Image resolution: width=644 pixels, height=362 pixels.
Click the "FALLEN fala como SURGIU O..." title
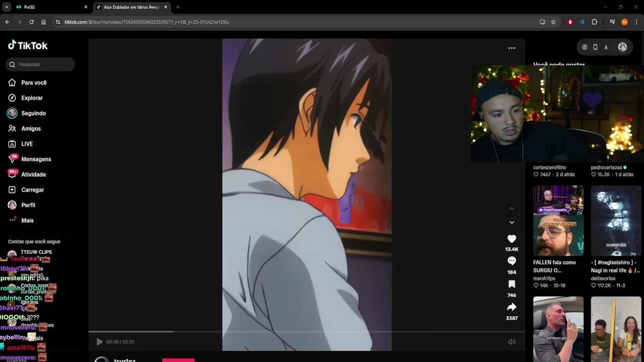tap(554, 266)
